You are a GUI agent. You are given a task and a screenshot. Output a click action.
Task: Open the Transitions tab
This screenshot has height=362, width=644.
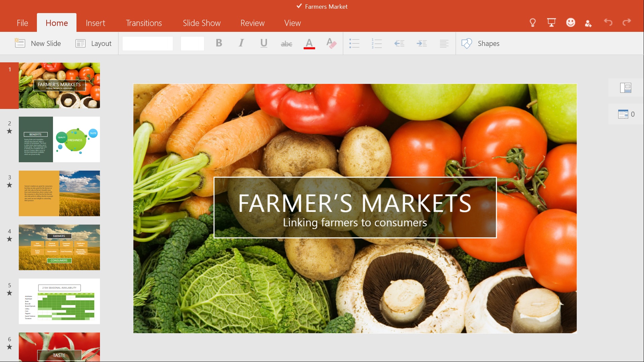point(144,23)
